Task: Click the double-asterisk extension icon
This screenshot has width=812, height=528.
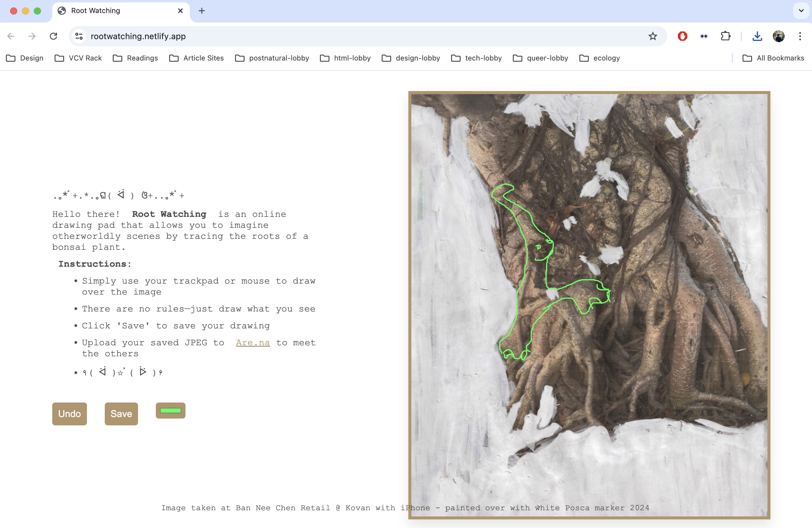Action: 703,36
